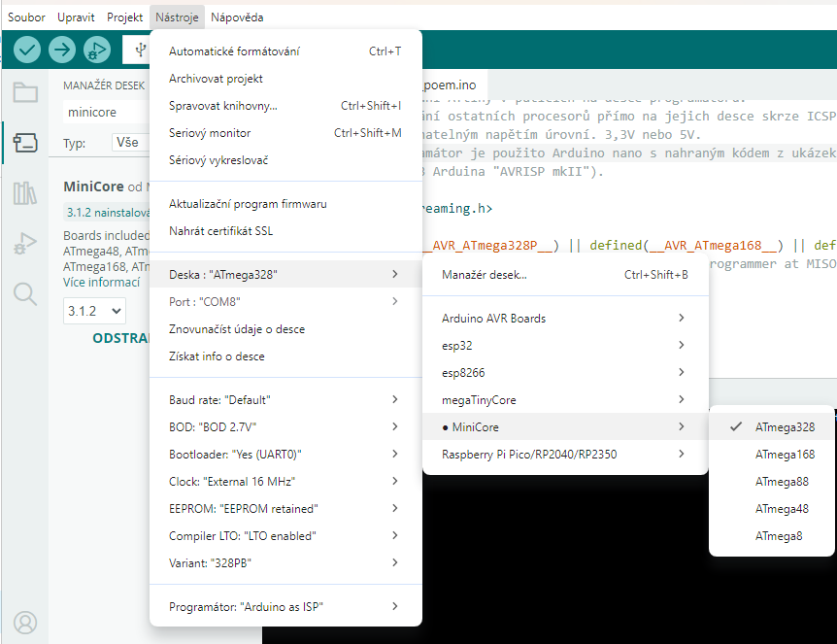Open Manažer desek... menu entry

click(485, 275)
